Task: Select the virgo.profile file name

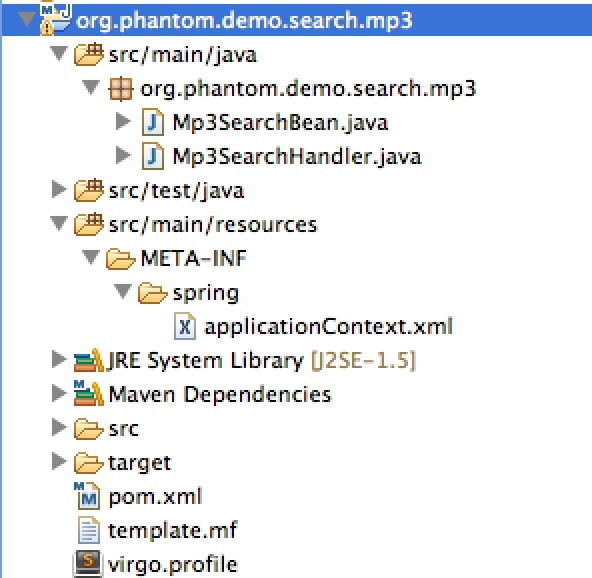Action: (173, 565)
